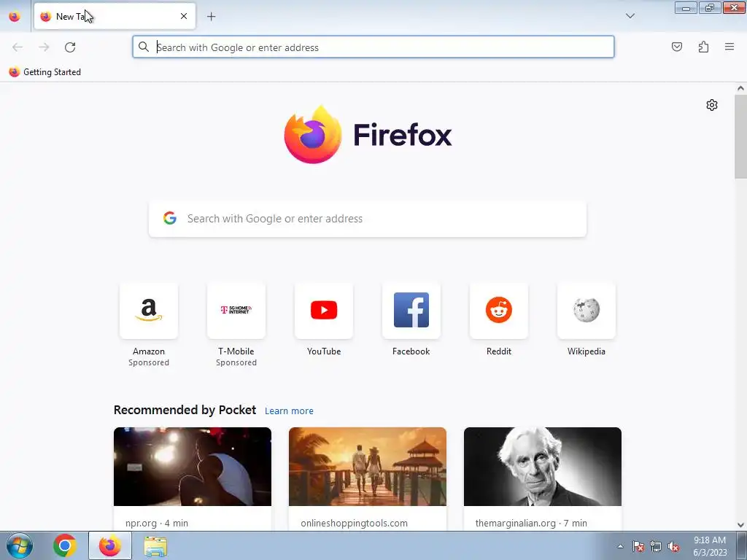The height and width of the screenshot is (560, 747).
Task: Click the Firefox taskbar button
Action: click(x=110, y=545)
